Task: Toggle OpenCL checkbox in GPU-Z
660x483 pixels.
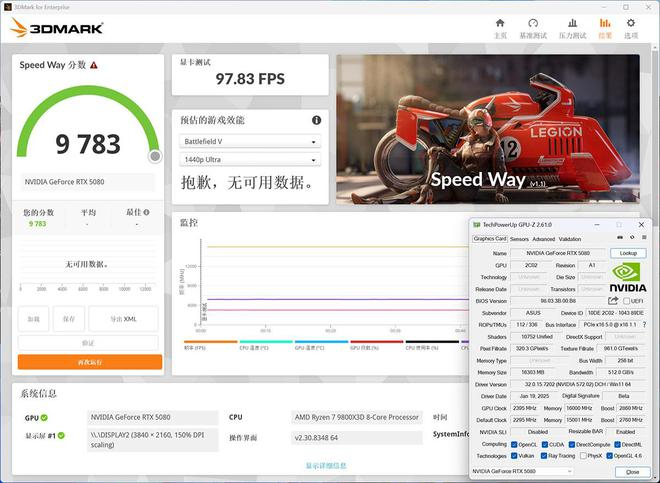Action: (514, 444)
